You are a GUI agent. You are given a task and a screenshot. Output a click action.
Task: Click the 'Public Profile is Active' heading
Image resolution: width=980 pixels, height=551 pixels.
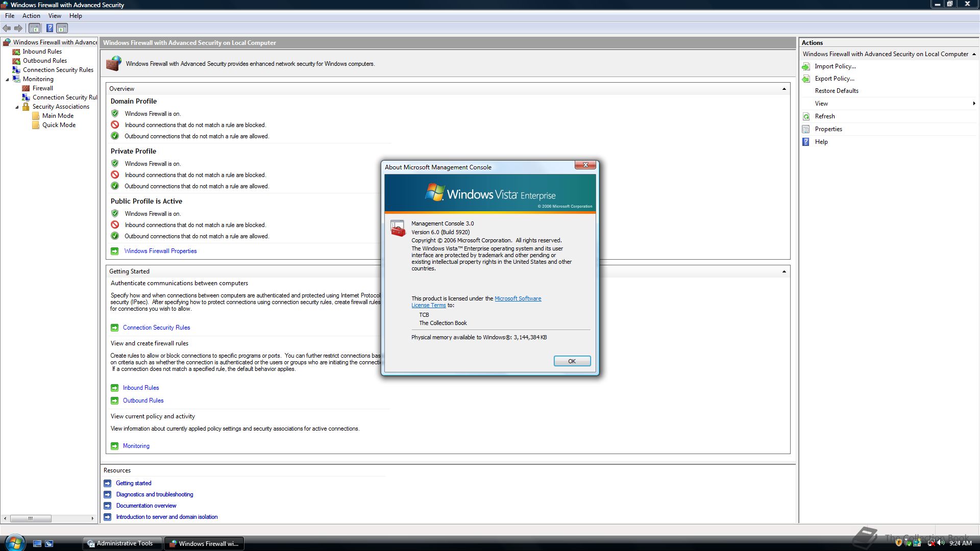[146, 202]
